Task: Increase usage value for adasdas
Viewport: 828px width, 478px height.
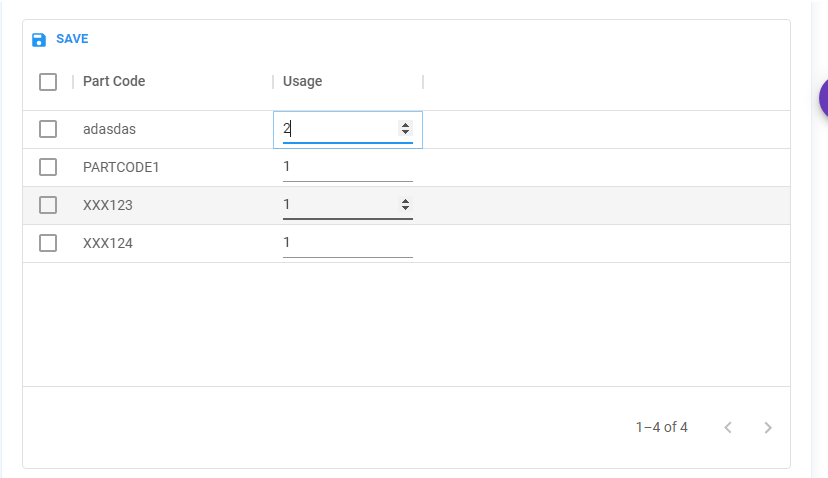Action: pyautogui.click(x=405, y=125)
